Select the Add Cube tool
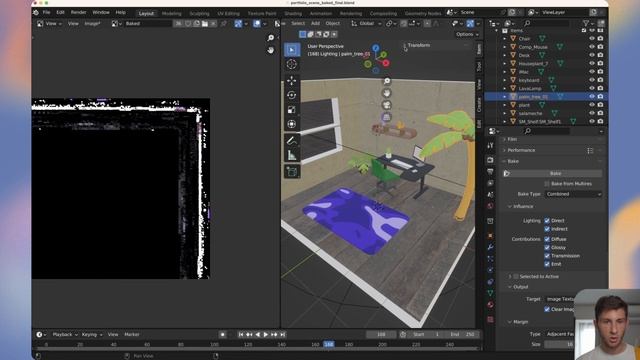The width and height of the screenshot is (640, 360). pyautogui.click(x=292, y=171)
